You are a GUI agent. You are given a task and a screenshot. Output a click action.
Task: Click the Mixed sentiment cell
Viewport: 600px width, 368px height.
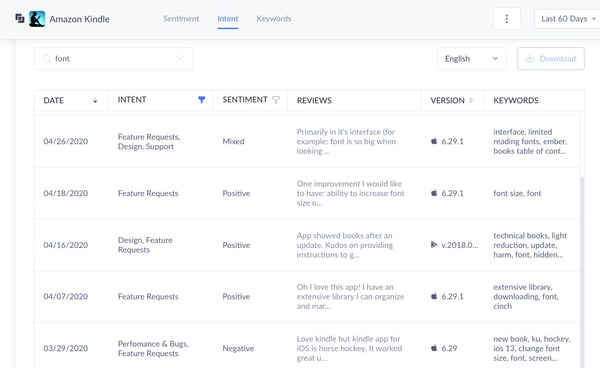coord(233,141)
